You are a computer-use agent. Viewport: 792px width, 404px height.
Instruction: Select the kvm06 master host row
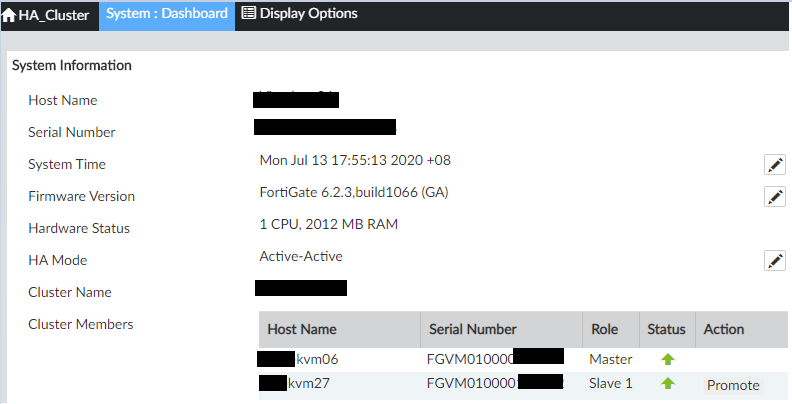tap(318, 358)
